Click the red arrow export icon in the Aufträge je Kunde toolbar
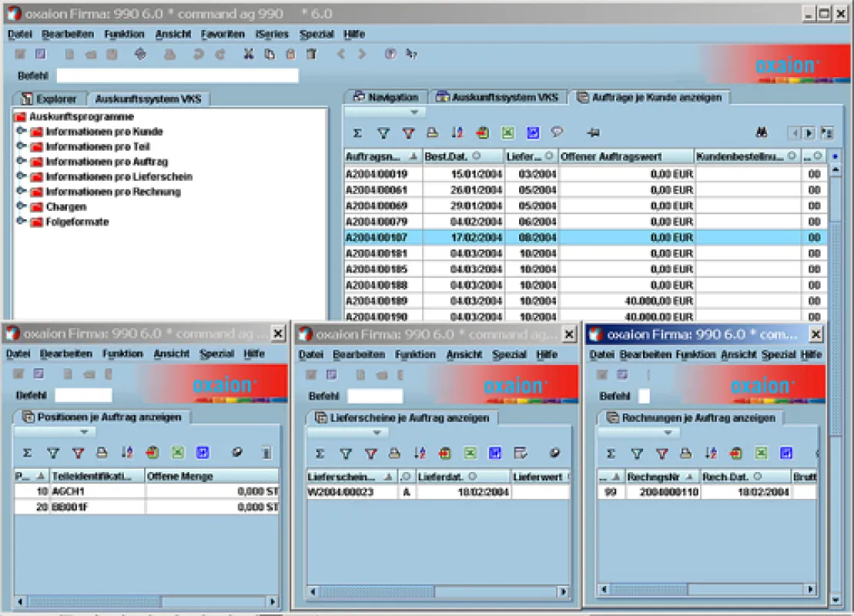Screen dimensions: 854x616 tap(482, 132)
